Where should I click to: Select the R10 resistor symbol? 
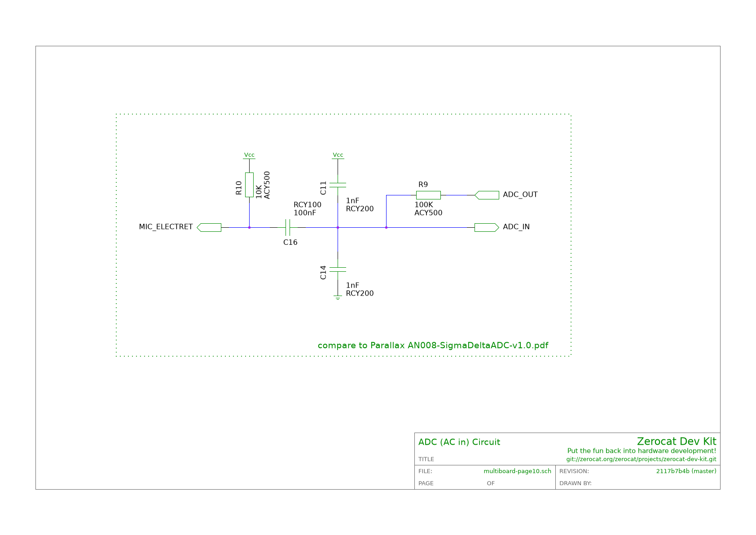click(249, 185)
